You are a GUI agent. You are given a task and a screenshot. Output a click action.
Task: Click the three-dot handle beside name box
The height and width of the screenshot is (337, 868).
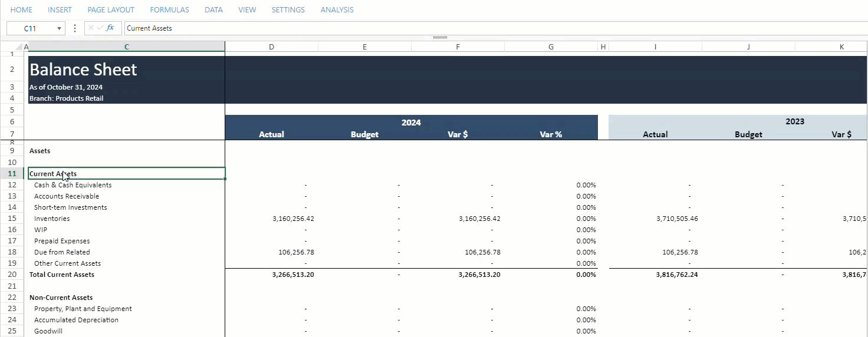pyautogui.click(x=75, y=28)
